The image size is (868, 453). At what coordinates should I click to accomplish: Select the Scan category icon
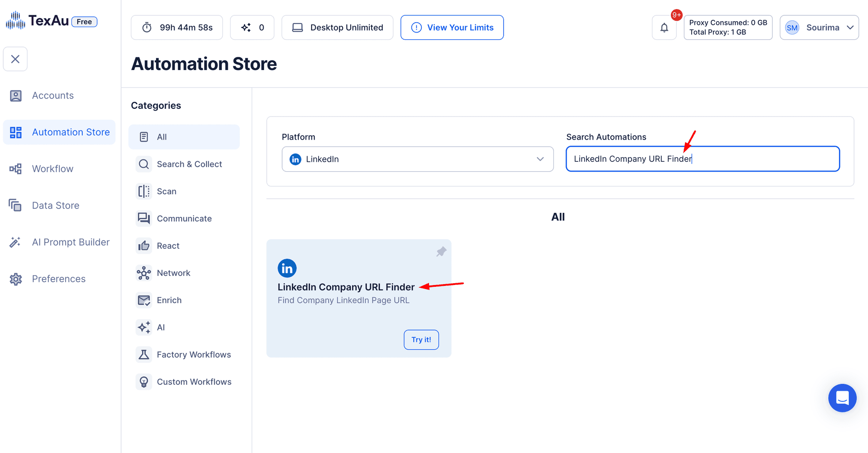(144, 191)
